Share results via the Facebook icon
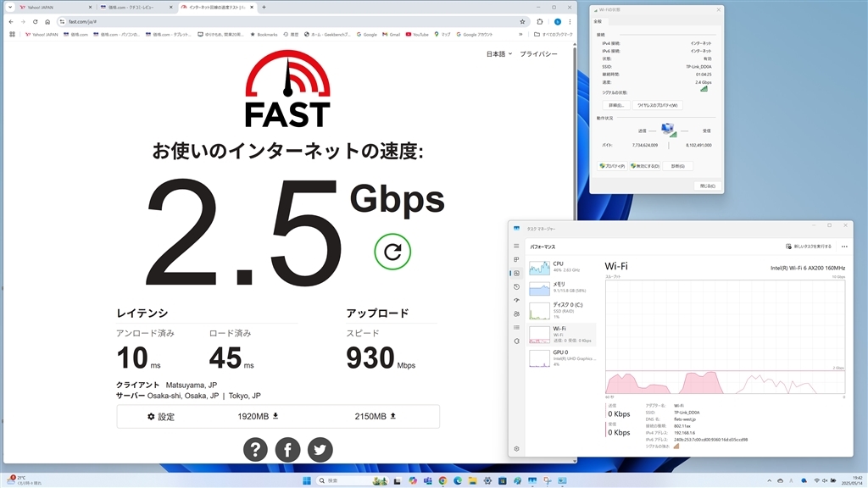Viewport: 868px width, 488px height. [288, 450]
